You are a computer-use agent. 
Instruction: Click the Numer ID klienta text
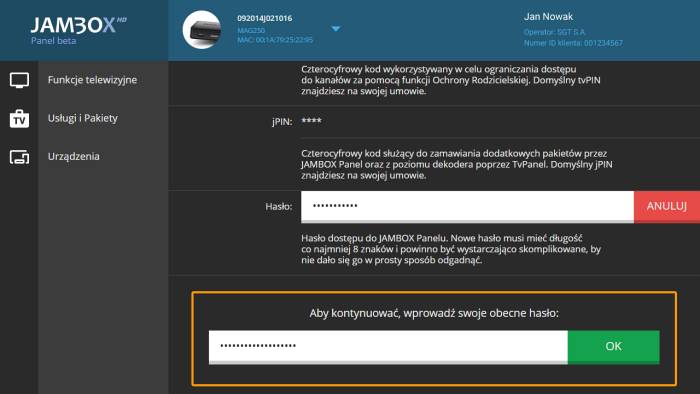[573, 43]
